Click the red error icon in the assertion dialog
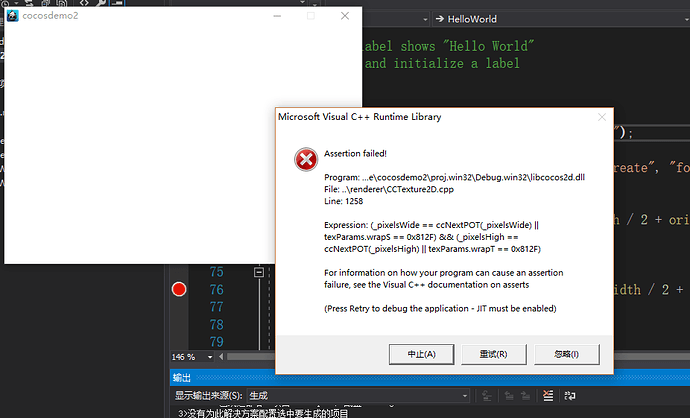The image size is (690, 418). click(306, 159)
